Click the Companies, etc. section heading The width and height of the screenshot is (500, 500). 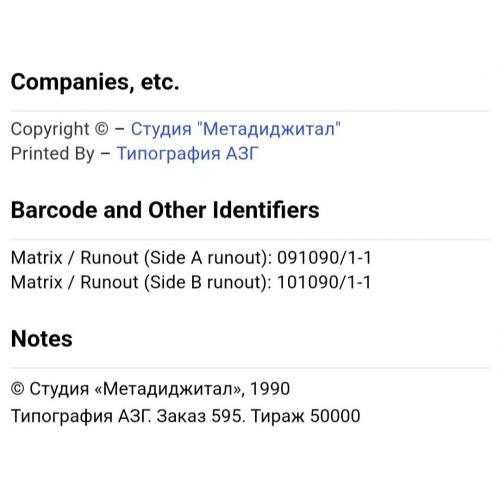tap(95, 82)
